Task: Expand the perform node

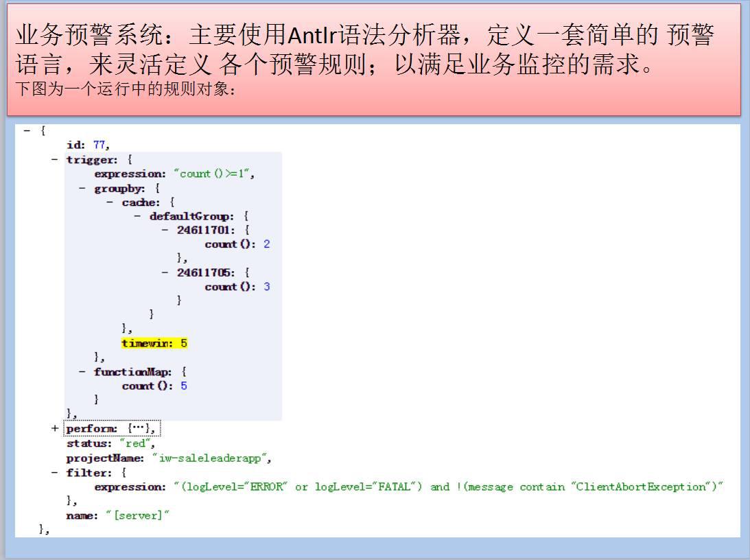Action: coord(54,428)
